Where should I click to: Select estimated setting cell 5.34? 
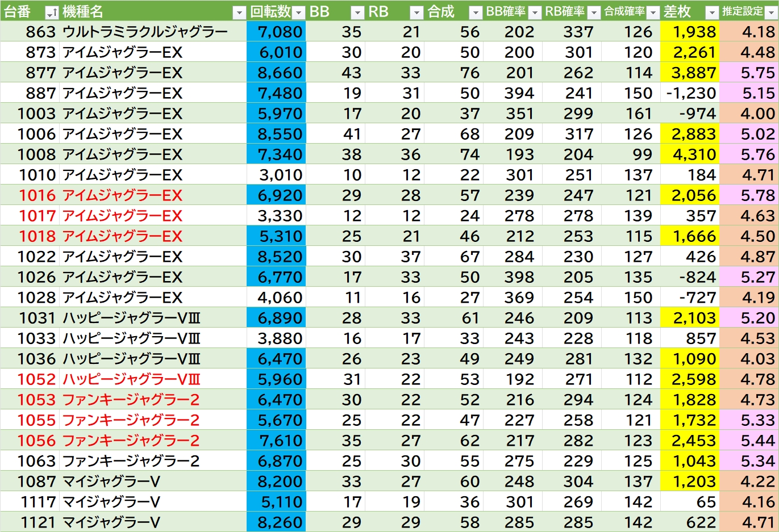click(749, 461)
